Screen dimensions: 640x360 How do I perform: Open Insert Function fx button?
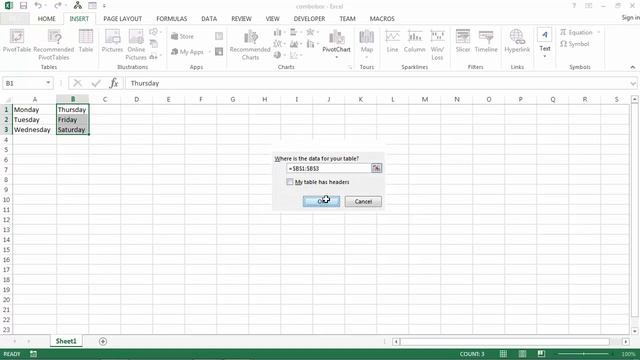tap(114, 83)
